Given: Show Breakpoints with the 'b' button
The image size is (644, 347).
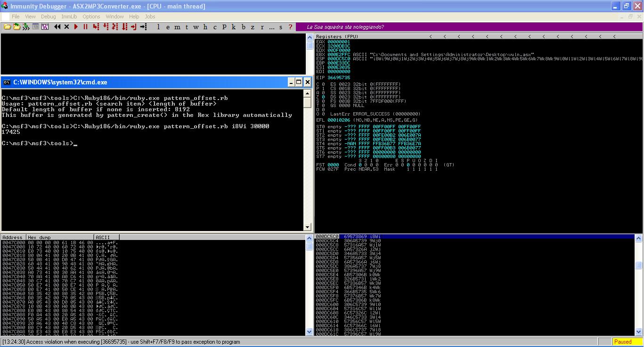Looking at the screenshot, I should tap(244, 27).
